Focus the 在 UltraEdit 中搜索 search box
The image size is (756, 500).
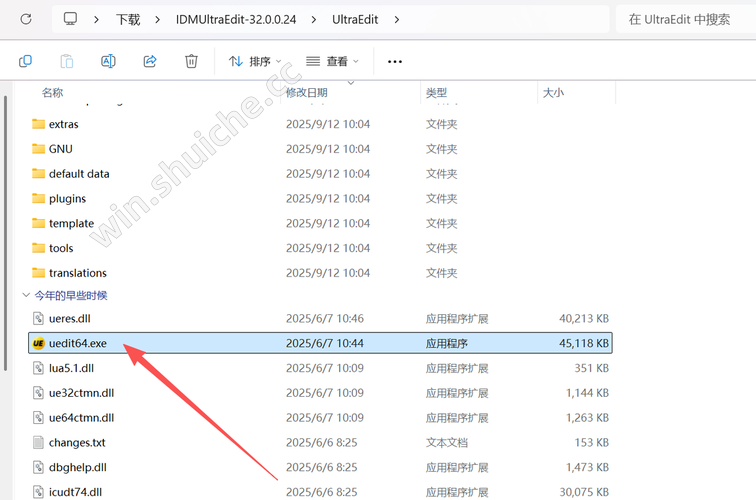click(686, 19)
